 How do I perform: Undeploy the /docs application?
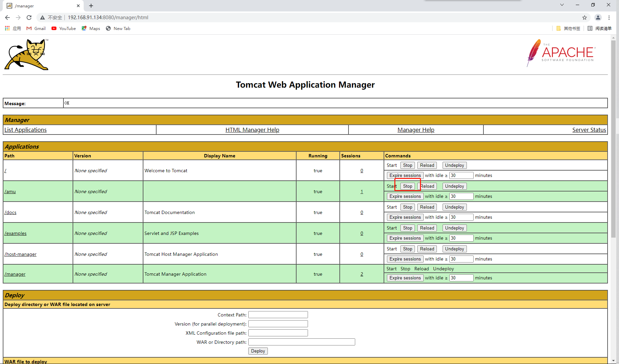[454, 207]
